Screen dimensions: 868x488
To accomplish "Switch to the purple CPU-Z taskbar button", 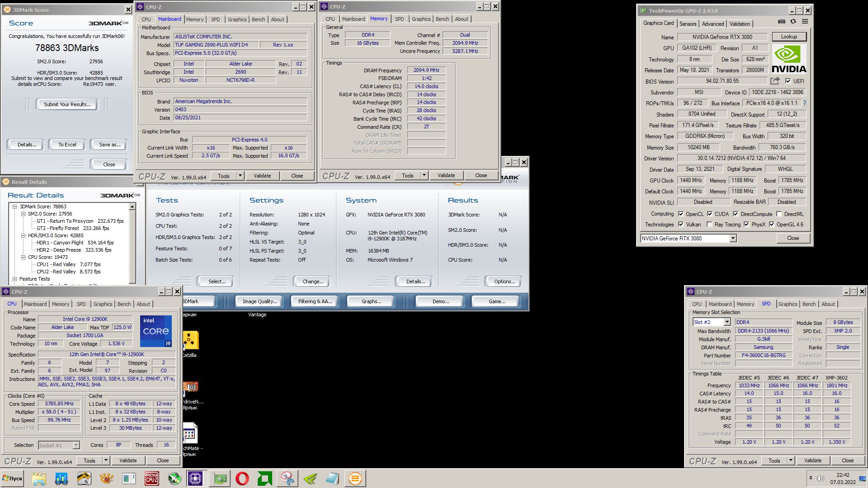I will [x=196, y=479].
